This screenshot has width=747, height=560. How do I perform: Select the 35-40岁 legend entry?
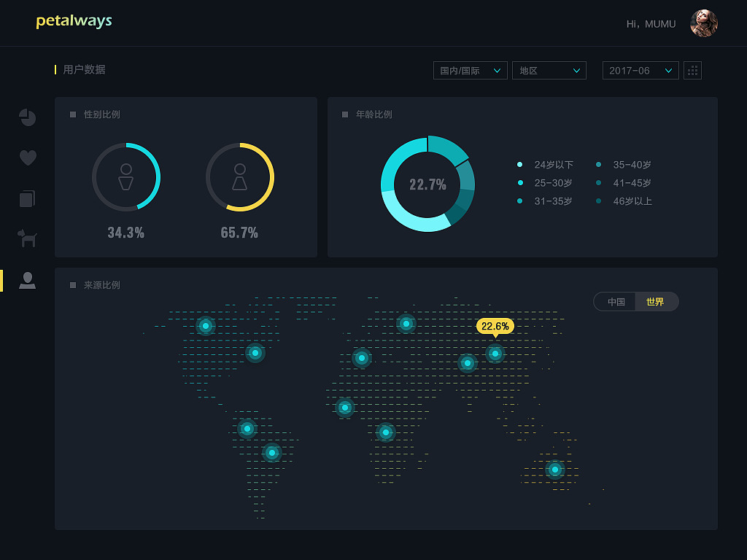tap(623, 165)
